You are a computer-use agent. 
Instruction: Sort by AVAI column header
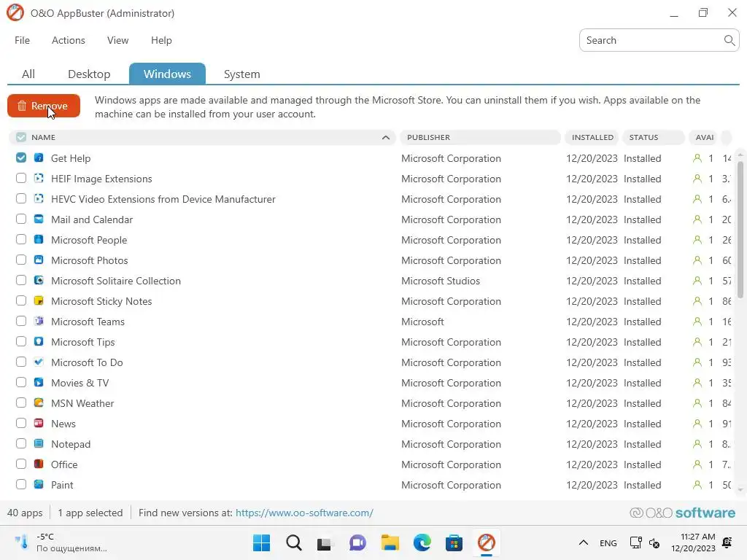point(705,137)
